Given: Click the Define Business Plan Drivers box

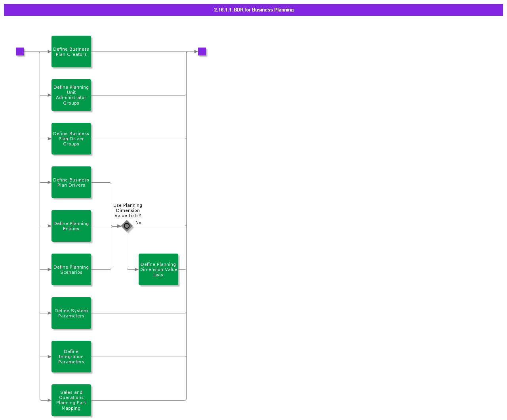Looking at the screenshot, I should (71, 182).
